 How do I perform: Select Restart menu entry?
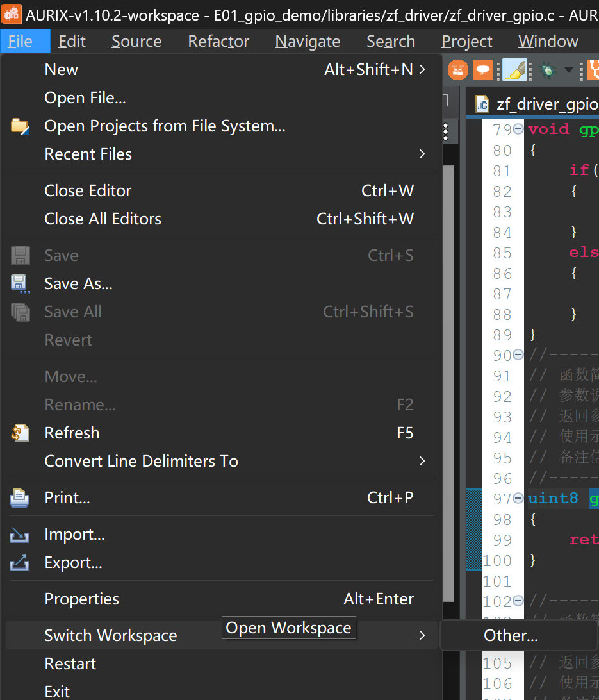pyautogui.click(x=221, y=664)
